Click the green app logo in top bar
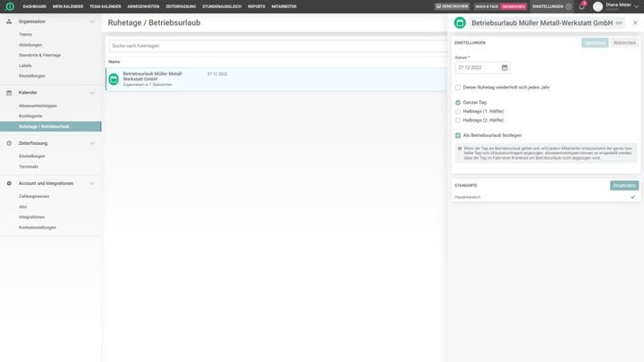The height and width of the screenshot is (362, 644). 9,6
